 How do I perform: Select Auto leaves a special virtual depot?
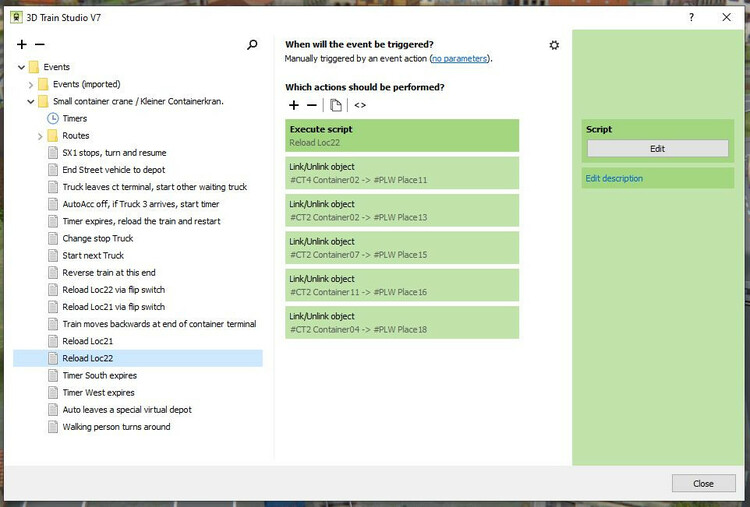coord(127,410)
